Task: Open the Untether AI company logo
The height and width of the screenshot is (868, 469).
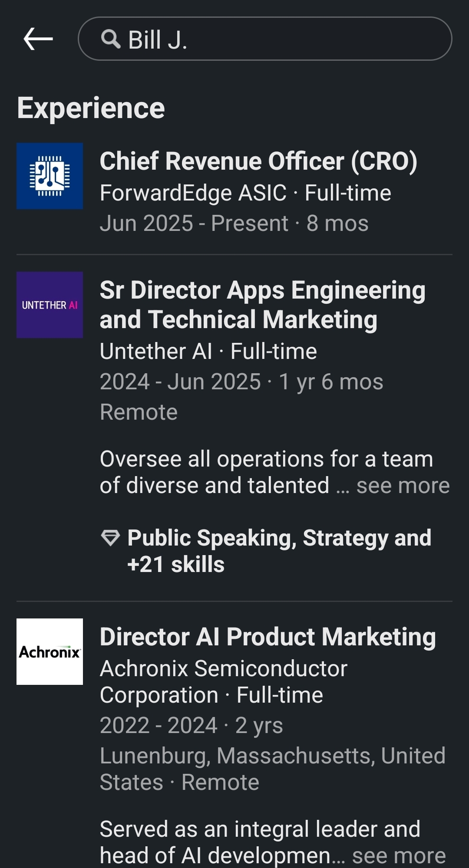Action: tap(50, 305)
